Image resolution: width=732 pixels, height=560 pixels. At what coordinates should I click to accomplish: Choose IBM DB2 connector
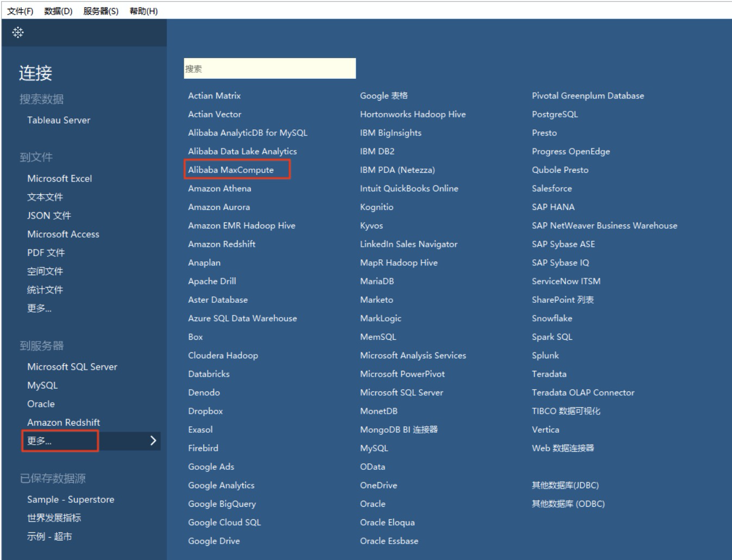coord(377,151)
